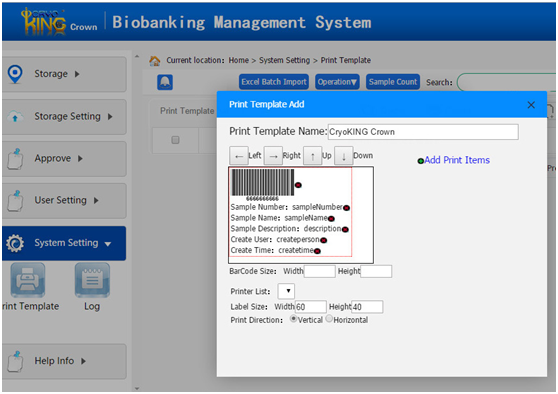Click the Add Print Items link
The height and width of the screenshot is (394, 558).
tap(457, 160)
